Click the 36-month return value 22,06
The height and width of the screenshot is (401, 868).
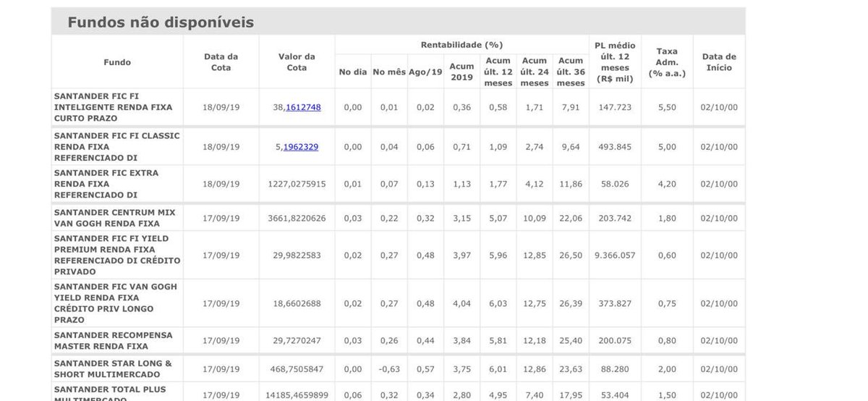571,218
